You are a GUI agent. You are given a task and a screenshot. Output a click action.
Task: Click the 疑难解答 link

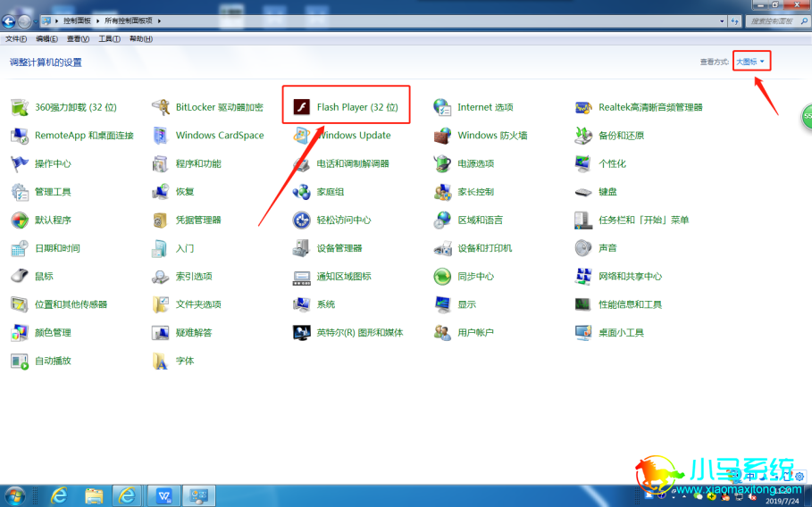pos(194,333)
